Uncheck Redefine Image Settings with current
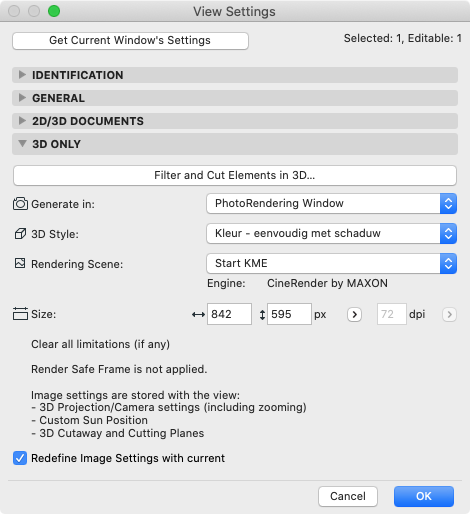The width and height of the screenshot is (470, 514). coord(20,458)
